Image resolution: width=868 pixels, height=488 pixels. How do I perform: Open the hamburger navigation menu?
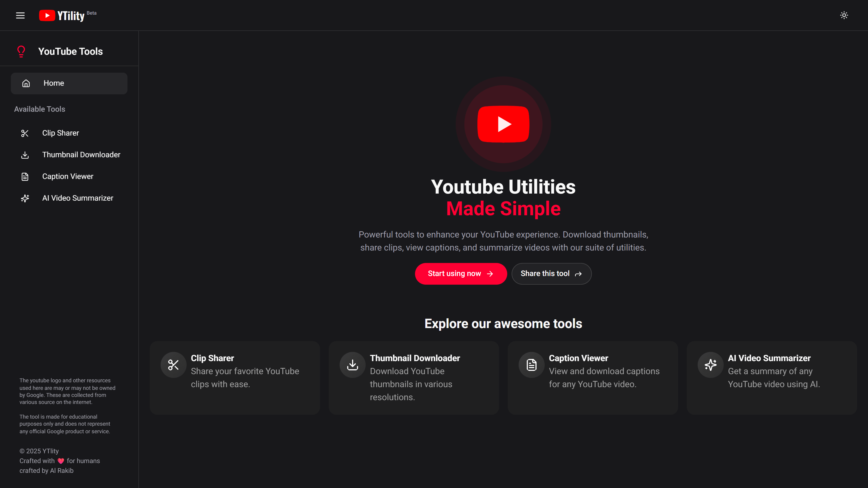pyautogui.click(x=20, y=15)
